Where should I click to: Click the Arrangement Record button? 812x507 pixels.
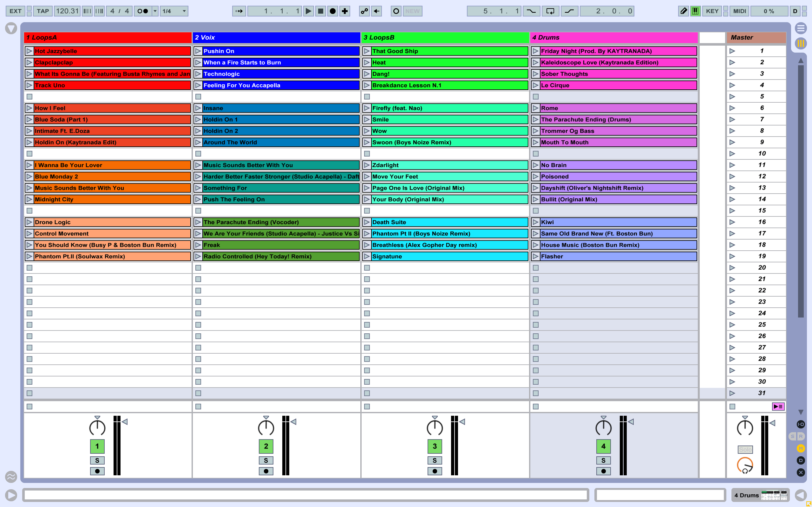tap(332, 11)
